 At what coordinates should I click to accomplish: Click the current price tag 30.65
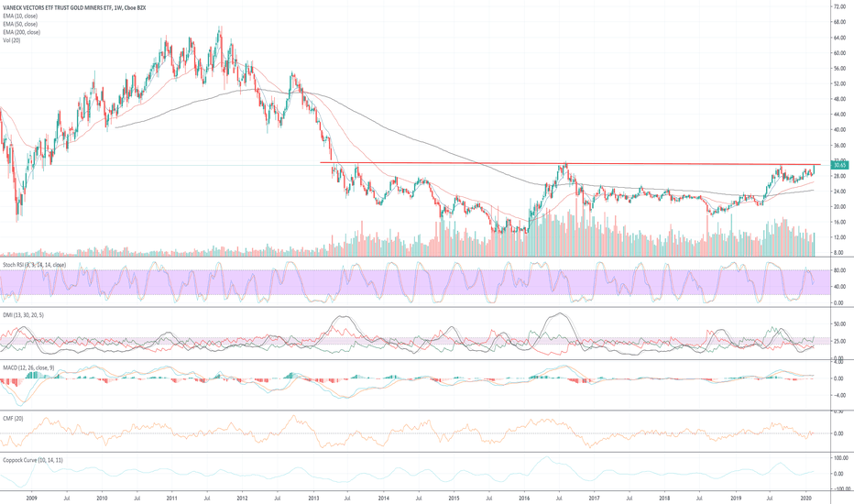(x=839, y=165)
